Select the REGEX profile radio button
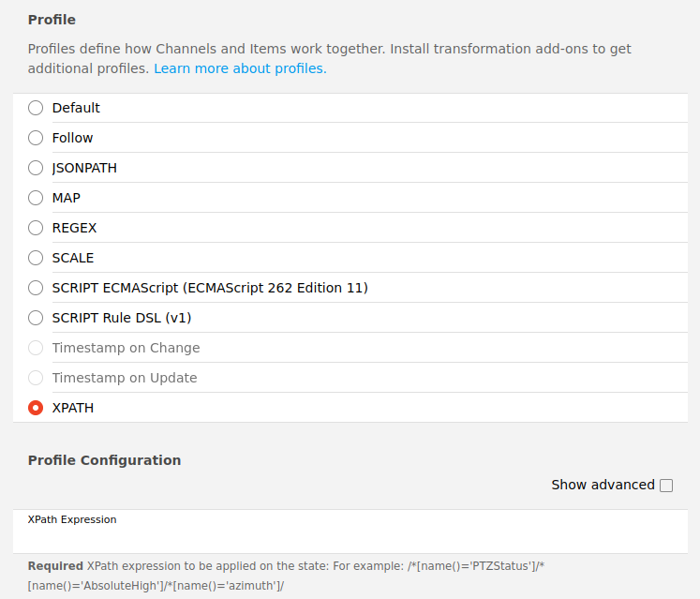This screenshot has height=599, width=700. [36, 228]
